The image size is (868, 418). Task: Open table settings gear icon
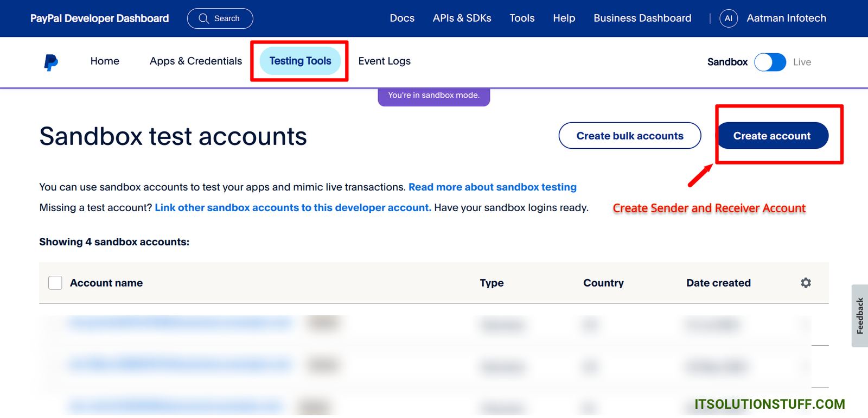tap(806, 283)
